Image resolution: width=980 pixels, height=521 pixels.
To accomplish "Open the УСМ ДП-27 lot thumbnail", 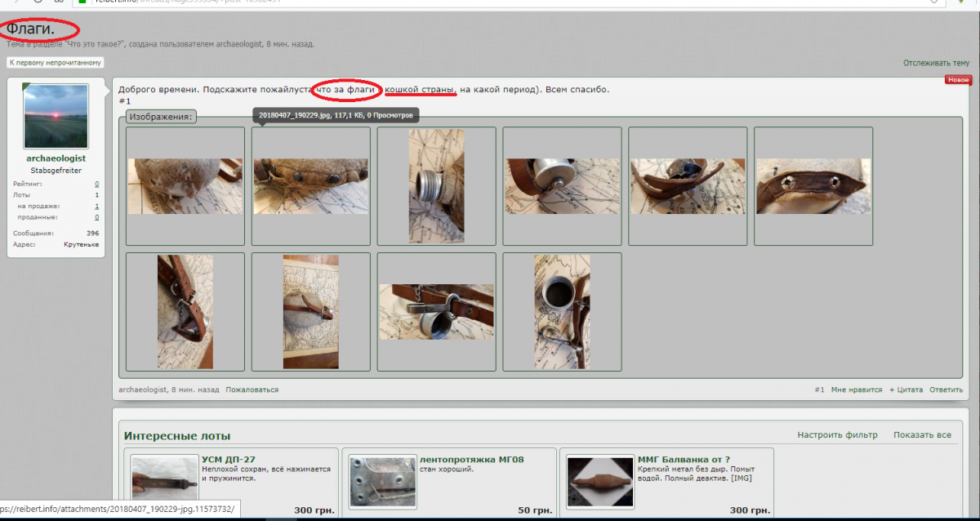I will pyautogui.click(x=164, y=483).
